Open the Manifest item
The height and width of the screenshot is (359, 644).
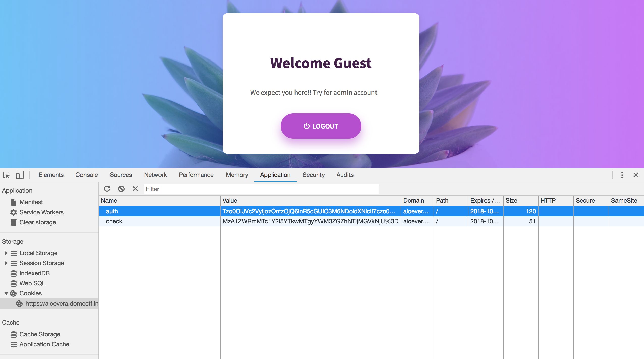[31, 202]
